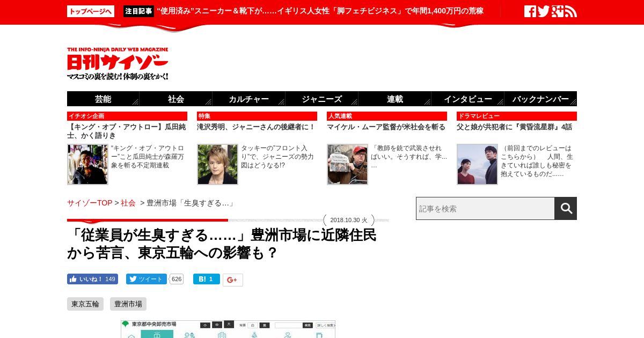Image resolution: width=644 pixels, height=338 pixels.
Task: Click the article title about 豊洲市場
Action: point(222,244)
